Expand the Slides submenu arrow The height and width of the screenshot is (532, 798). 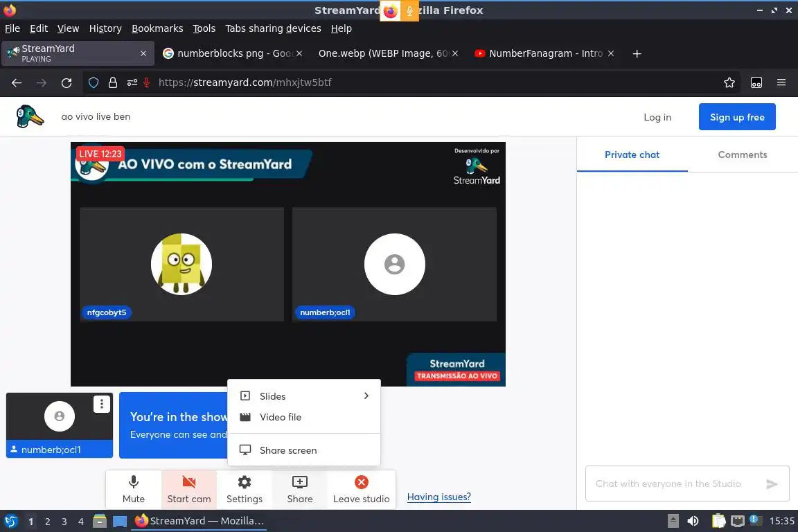(366, 396)
